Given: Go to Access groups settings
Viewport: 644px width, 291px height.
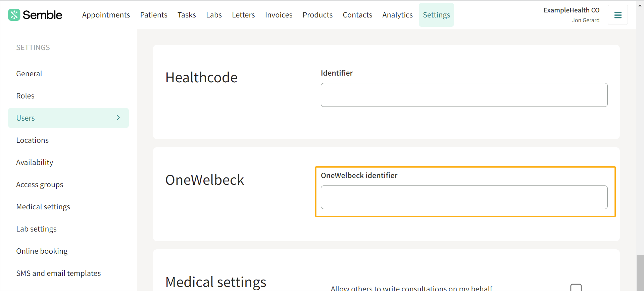Looking at the screenshot, I should coord(40,184).
